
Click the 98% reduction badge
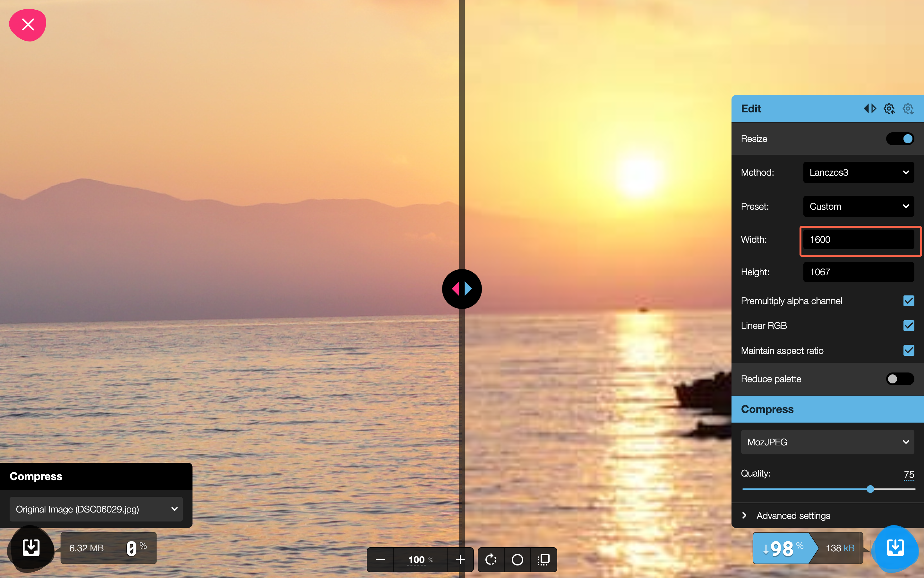pos(785,548)
